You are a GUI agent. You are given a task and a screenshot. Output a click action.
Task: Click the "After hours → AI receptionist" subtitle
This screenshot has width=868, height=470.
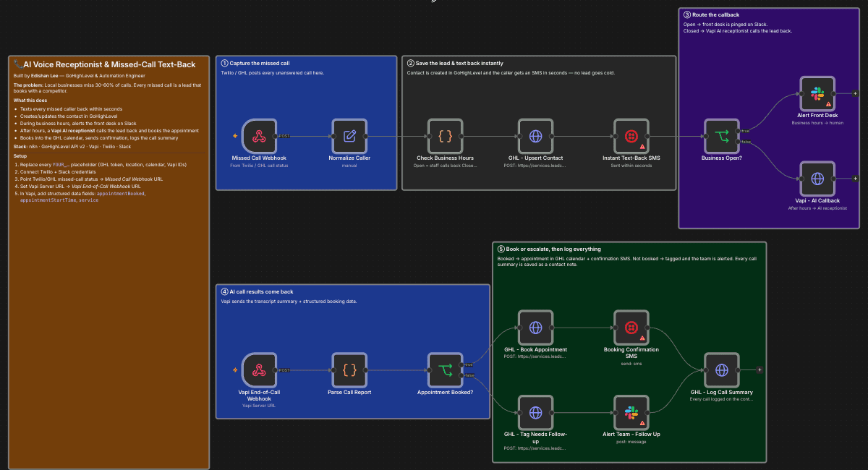click(x=817, y=208)
